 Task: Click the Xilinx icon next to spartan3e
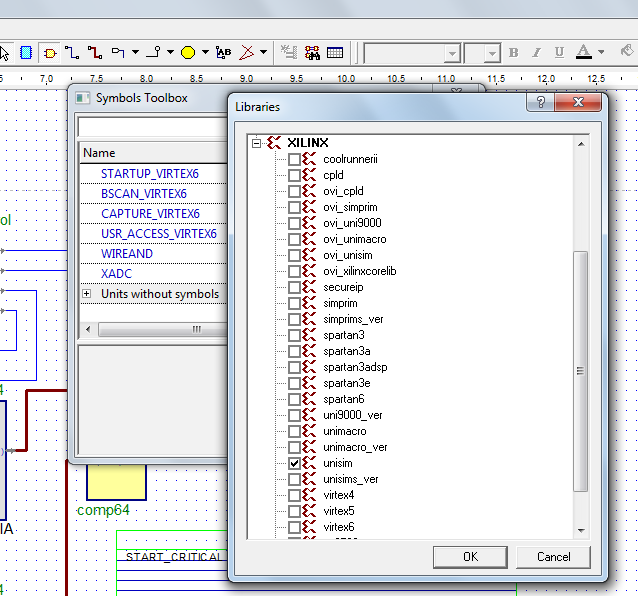(309, 383)
